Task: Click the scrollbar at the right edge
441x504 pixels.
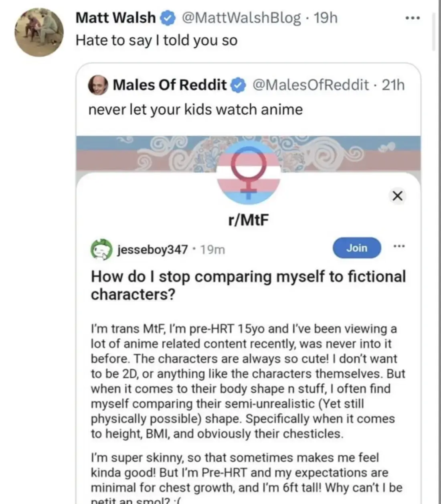Action: pyautogui.click(x=433, y=31)
